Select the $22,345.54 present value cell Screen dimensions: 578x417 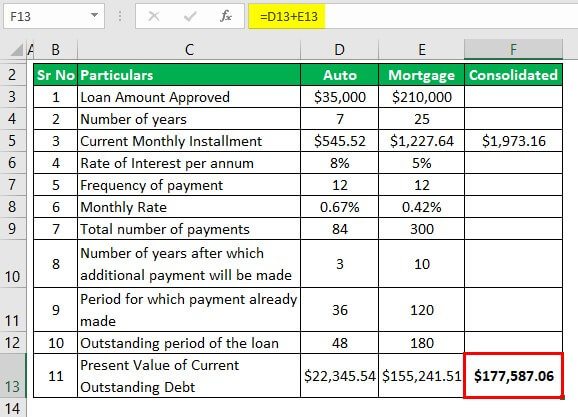point(340,376)
